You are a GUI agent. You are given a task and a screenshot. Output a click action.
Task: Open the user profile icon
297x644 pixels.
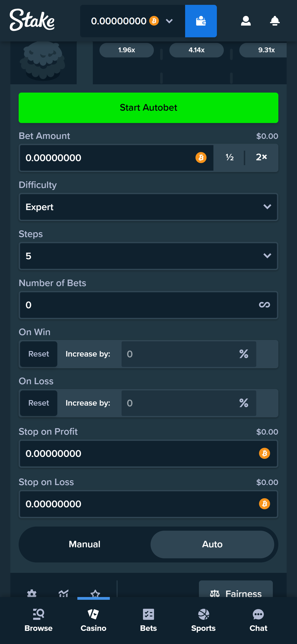245,21
